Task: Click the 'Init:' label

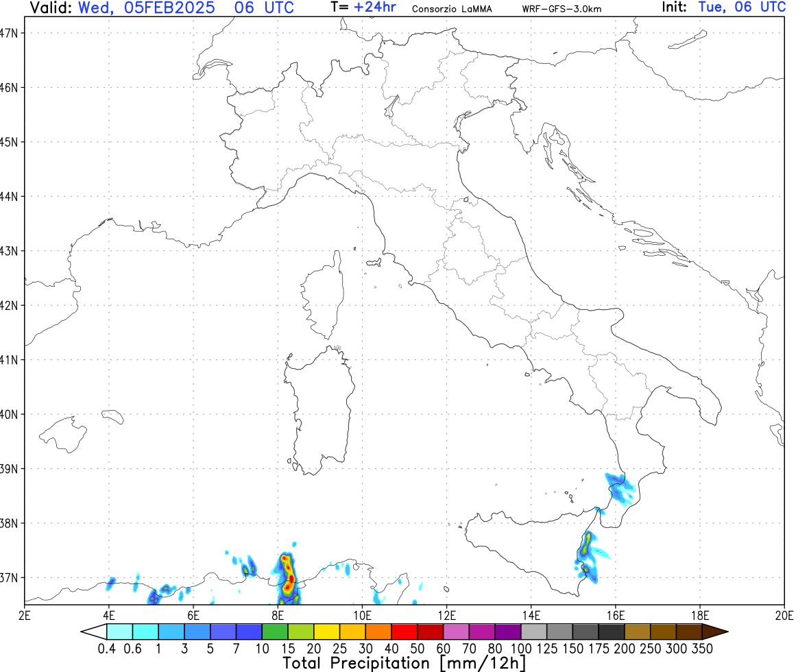Action: pos(675,8)
